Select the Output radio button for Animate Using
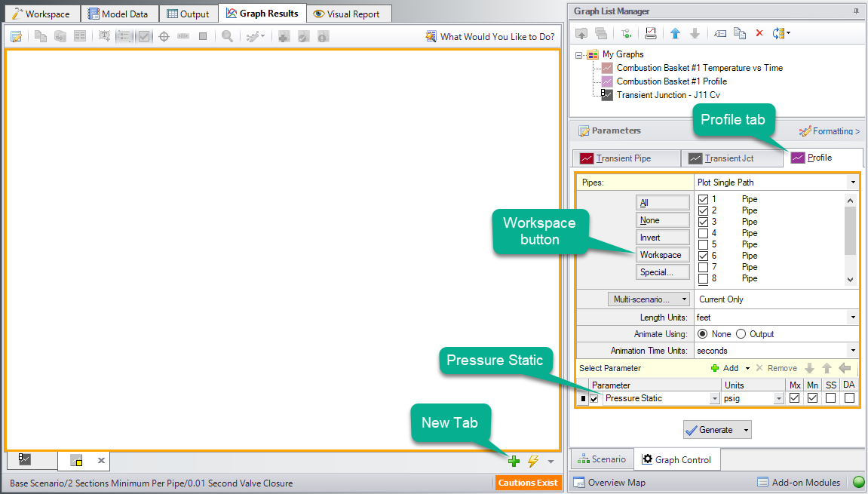The image size is (868, 494). (741, 334)
